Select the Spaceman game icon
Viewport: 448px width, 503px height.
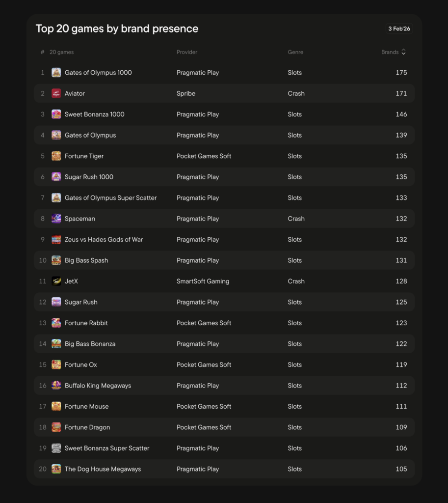coord(56,219)
